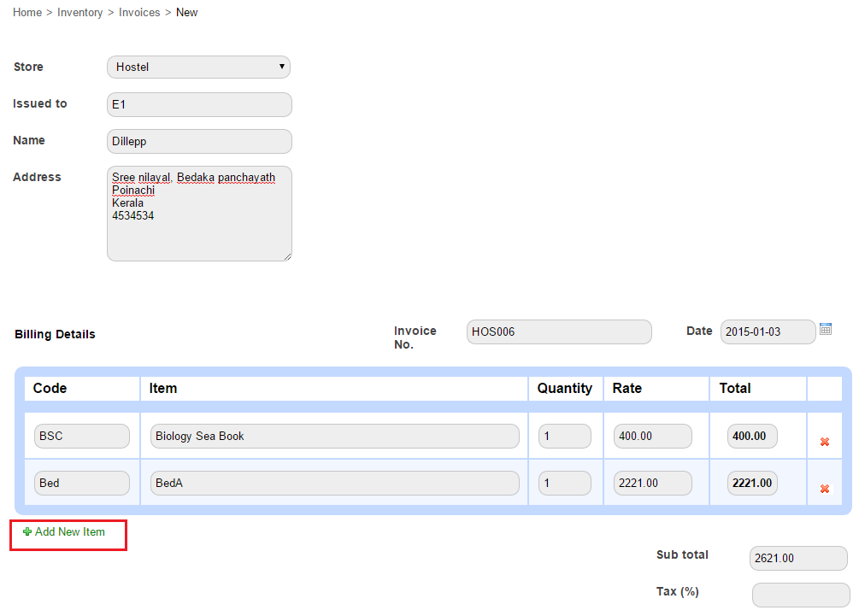Open the date picker calendar icon
The height and width of the screenshot is (616, 859).
826,329
